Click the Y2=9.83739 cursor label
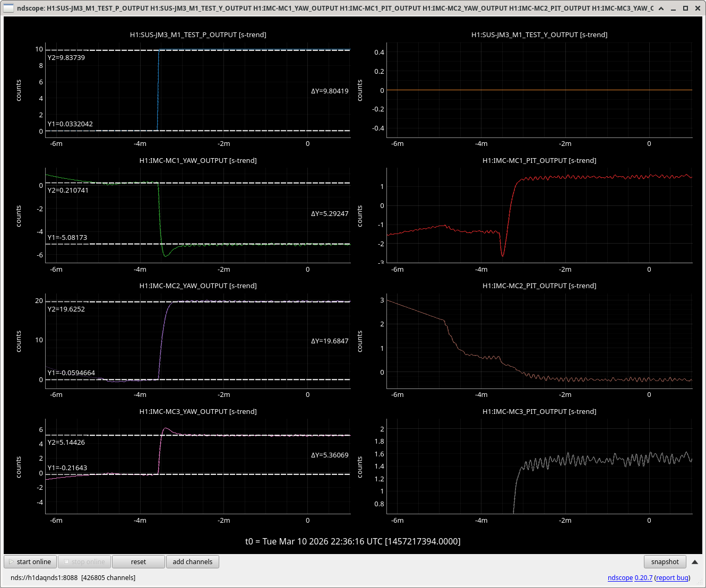Screen dimensions: 706x588 pos(66,58)
